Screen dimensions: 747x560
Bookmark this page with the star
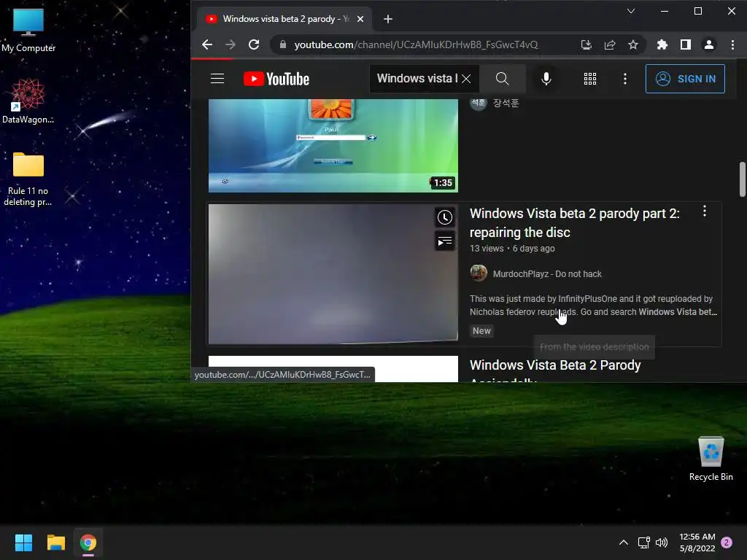click(x=632, y=44)
